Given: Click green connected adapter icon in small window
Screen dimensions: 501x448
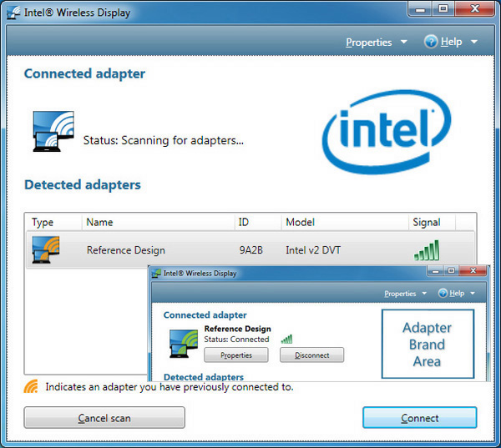Looking at the screenshot, I should click(184, 344).
